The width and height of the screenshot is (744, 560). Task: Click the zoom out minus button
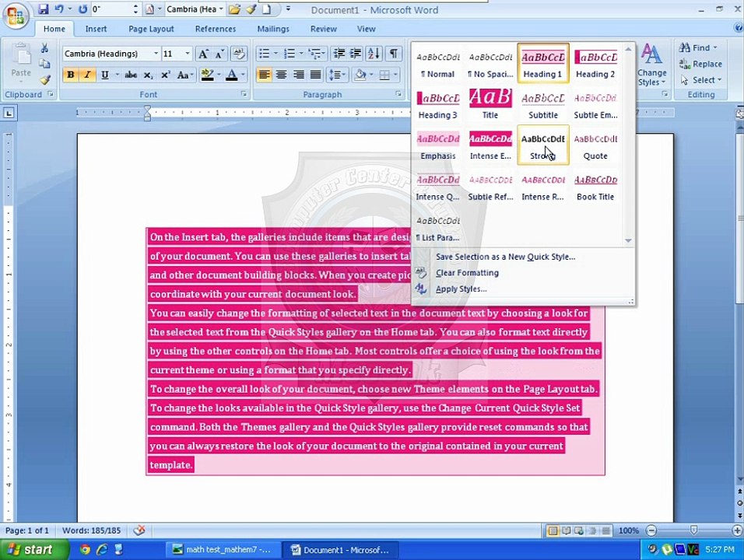click(651, 530)
